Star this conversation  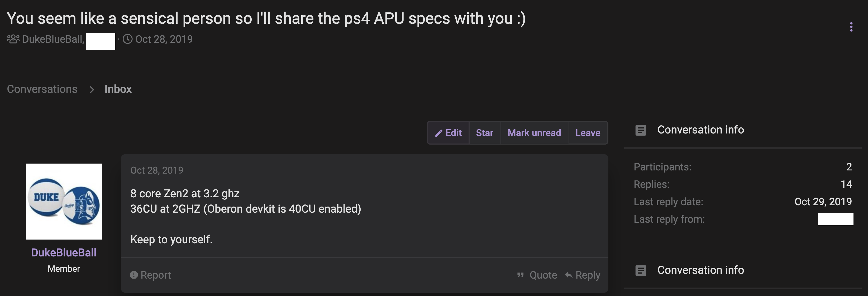(485, 133)
